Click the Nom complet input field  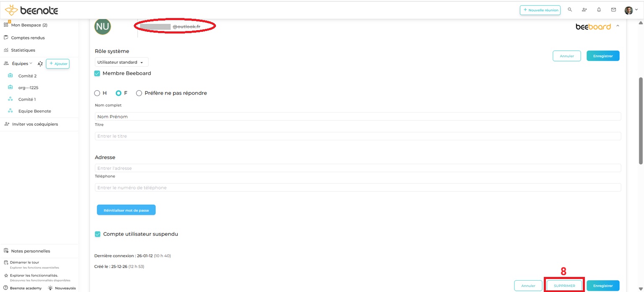click(x=358, y=116)
